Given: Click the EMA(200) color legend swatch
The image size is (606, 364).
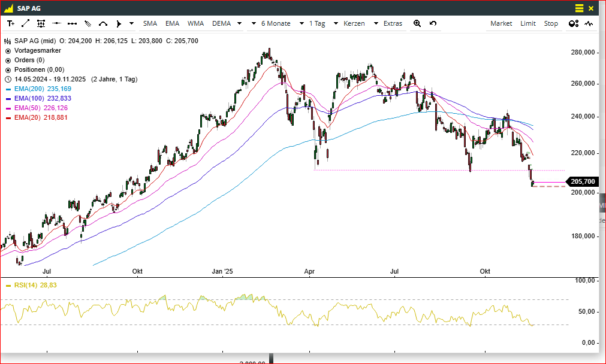Looking at the screenshot, I should [8, 89].
